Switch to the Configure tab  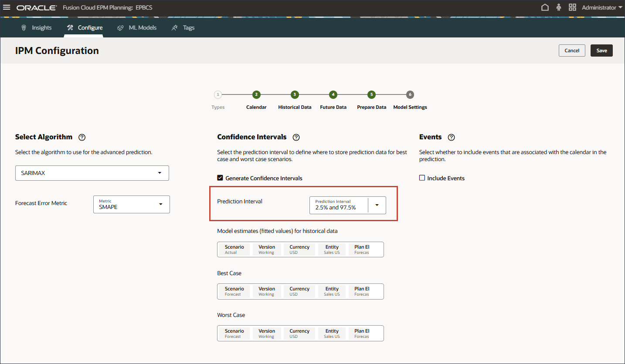click(85, 27)
